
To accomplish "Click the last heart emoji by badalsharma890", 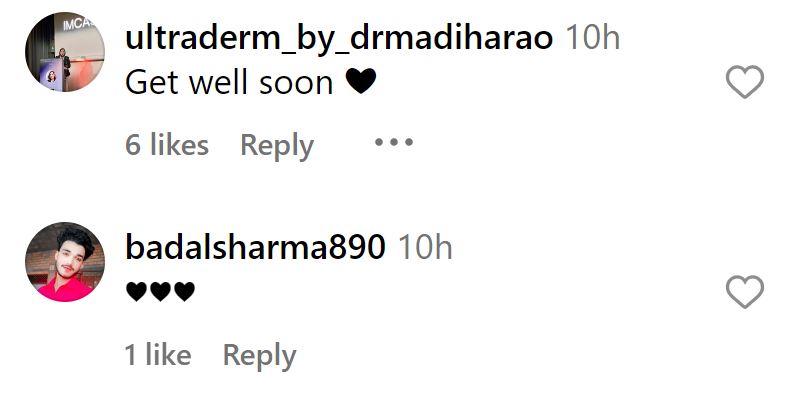I will pyautogui.click(x=184, y=292).
